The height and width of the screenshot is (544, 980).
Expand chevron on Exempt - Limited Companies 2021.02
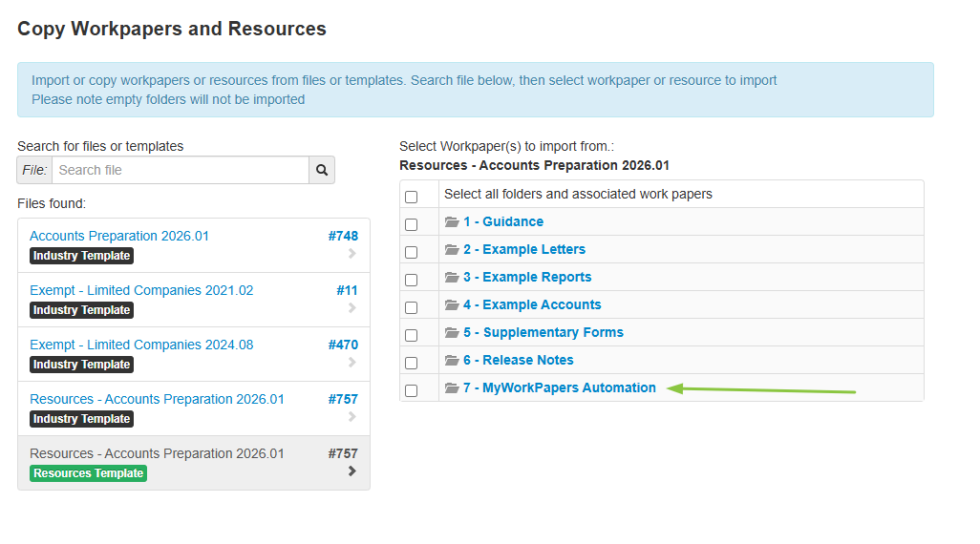[352, 308]
